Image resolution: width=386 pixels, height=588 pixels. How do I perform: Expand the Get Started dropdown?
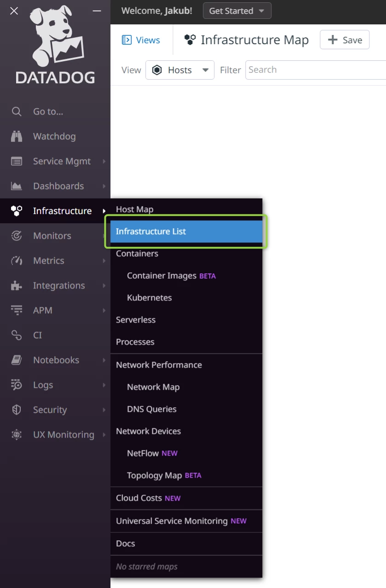click(x=237, y=11)
